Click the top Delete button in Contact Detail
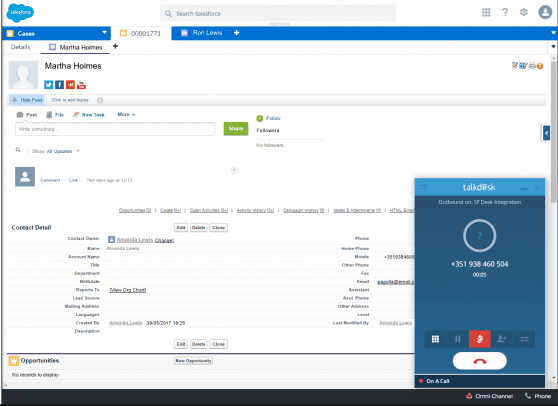This screenshot has width=558, height=406. (199, 228)
